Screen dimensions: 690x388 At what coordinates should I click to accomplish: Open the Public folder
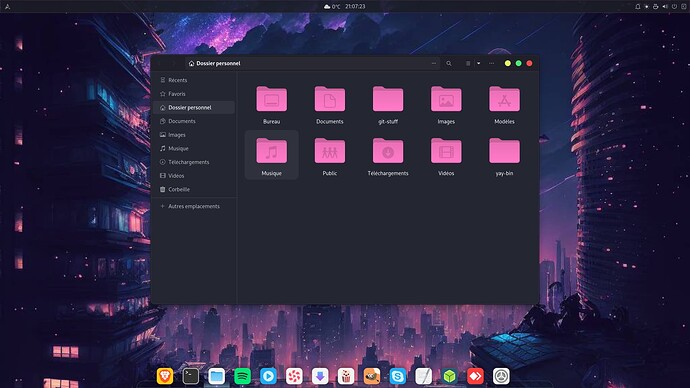pos(330,156)
